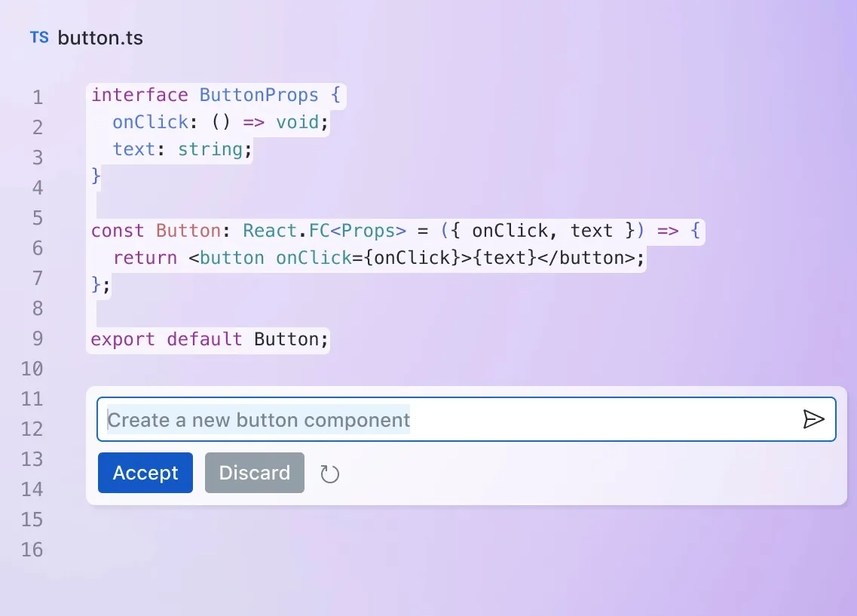This screenshot has height=616, width=857.
Task: Click the closing '};' code line
Action: [100, 285]
